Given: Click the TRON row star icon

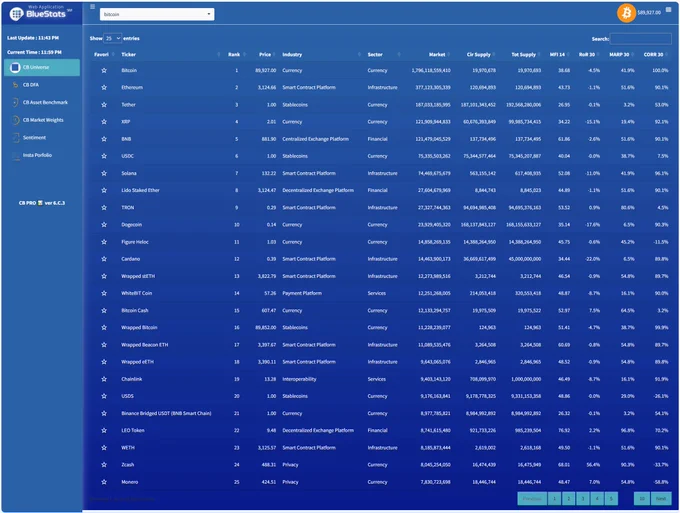Looking at the screenshot, I should coord(104,207).
